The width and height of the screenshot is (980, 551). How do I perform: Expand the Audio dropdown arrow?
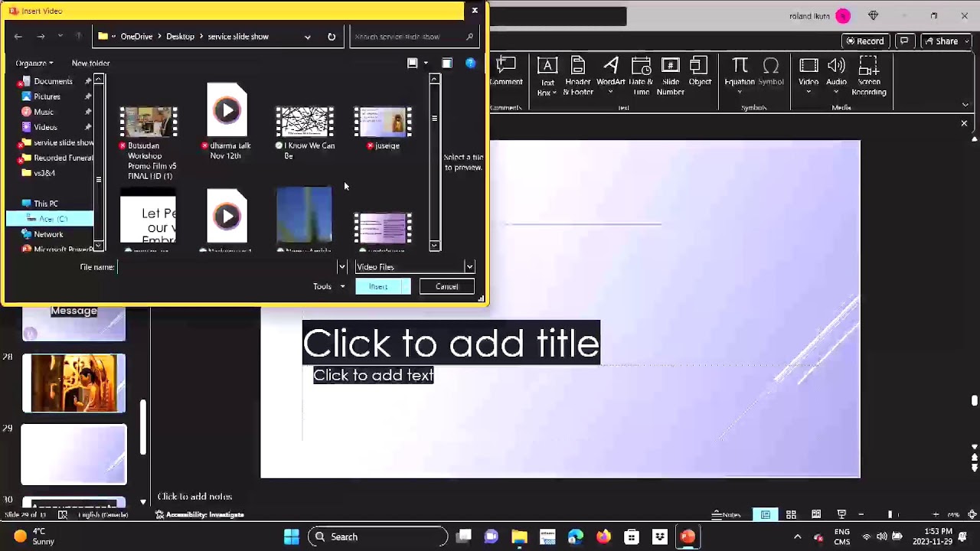pos(836,92)
